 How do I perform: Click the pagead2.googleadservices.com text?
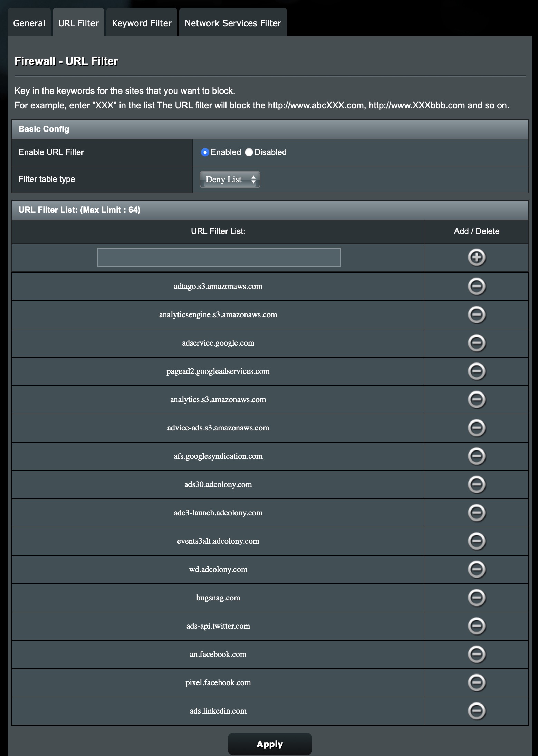coord(218,371)
